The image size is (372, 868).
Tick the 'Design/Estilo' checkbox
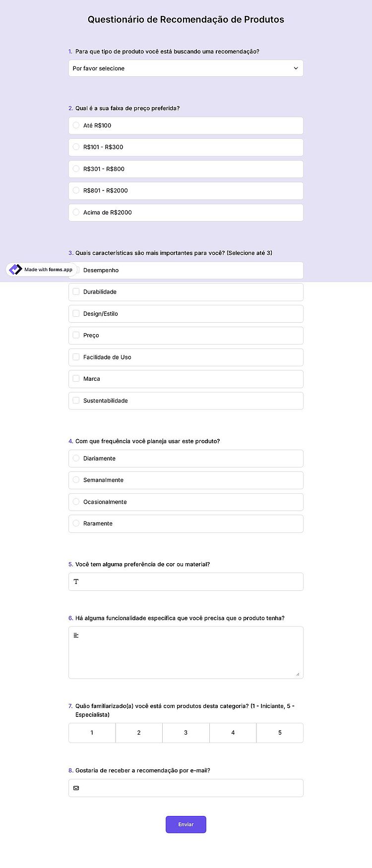pos(186,314)
